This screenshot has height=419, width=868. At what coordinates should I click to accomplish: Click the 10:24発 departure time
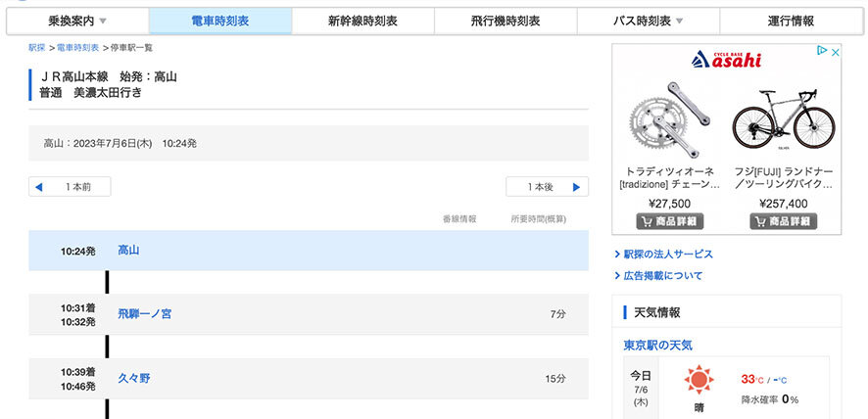[78, 252]
